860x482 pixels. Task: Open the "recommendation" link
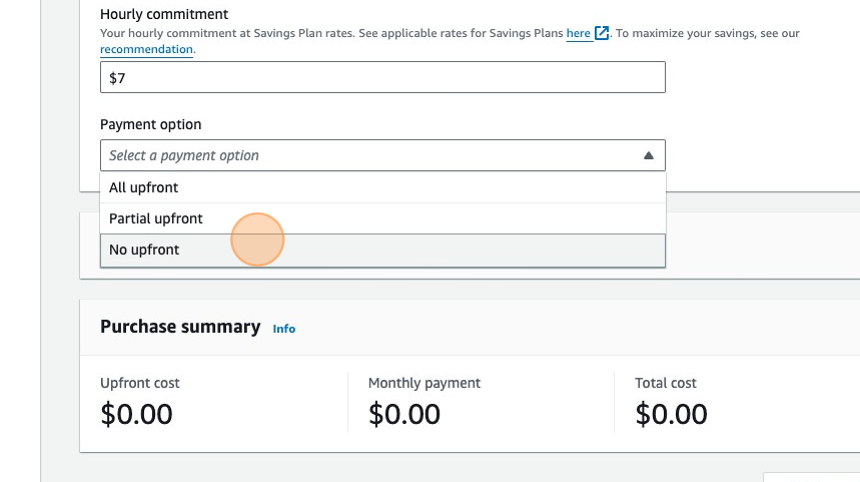click(146, 49)
